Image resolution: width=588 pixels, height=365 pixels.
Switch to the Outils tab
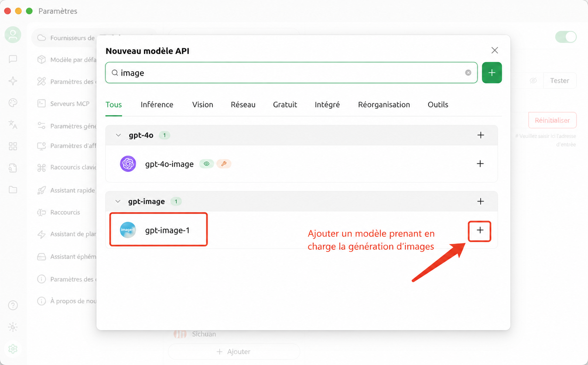pos(438,105)
